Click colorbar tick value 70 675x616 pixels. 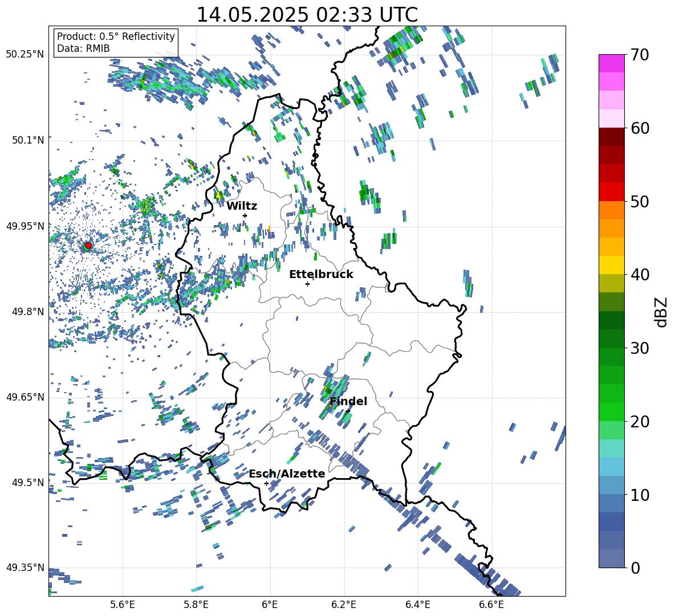(x=640, y=55)
